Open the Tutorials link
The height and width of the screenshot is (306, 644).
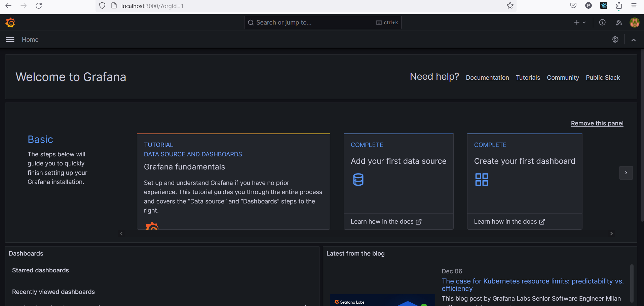tap(528, 78)
